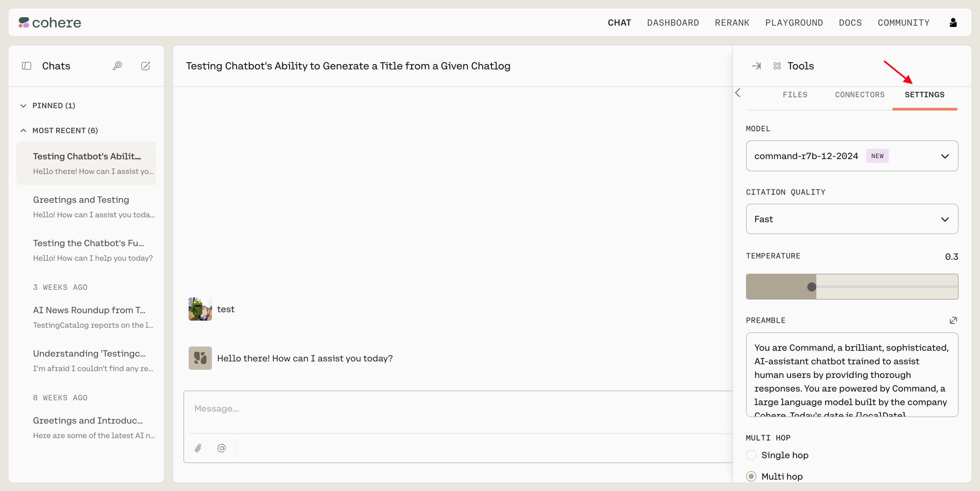Image resolution: width=980 pixels, height=491 pixels.
Task: Select the Multi hop radio button
Action: pos(751,476)
